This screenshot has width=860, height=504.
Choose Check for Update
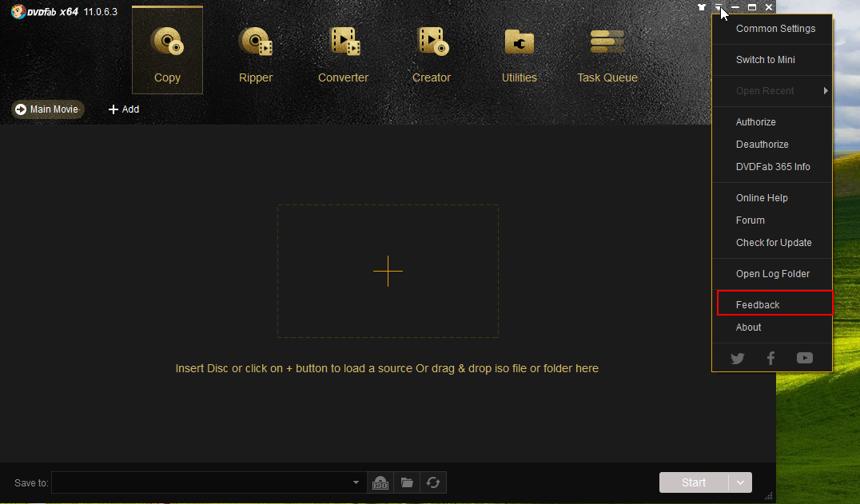point(774,243)
